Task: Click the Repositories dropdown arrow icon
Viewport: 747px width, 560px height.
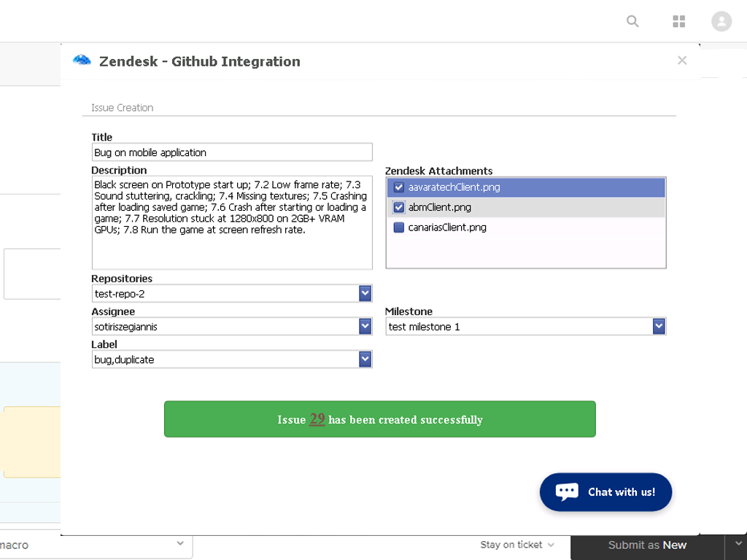Action: point(365,293)
